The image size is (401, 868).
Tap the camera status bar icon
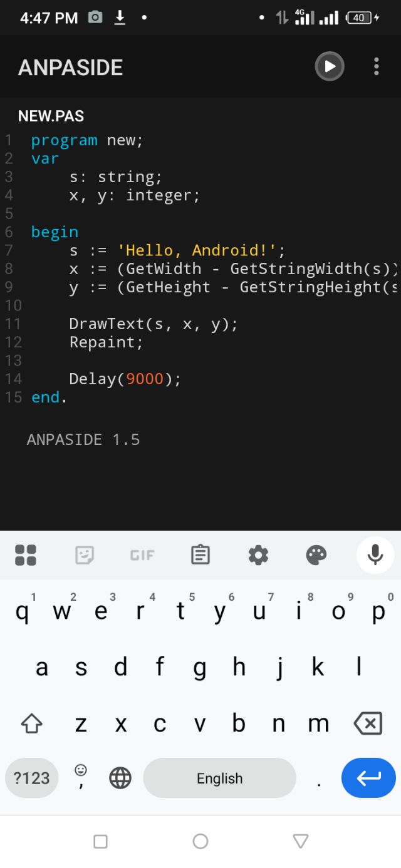[95, 18]
